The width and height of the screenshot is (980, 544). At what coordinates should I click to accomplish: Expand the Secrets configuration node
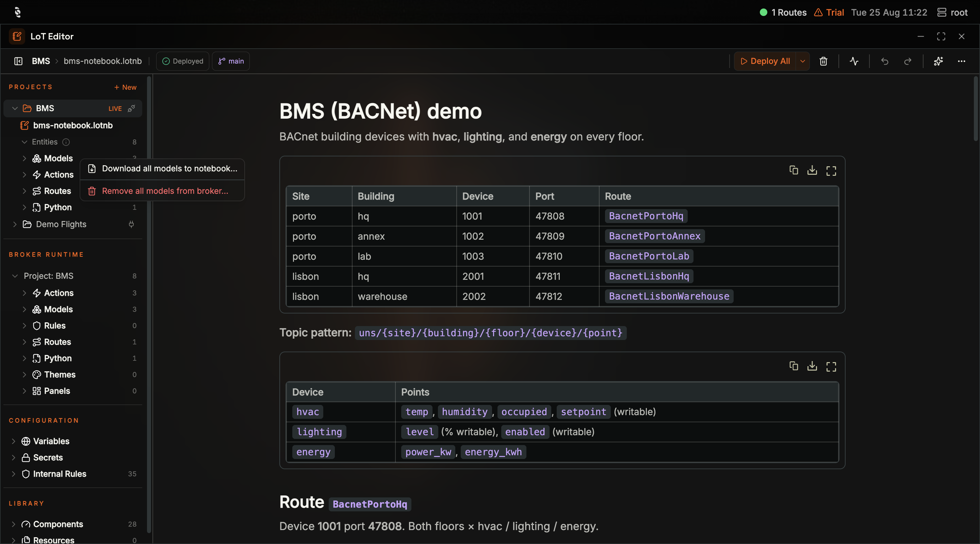(14, 458)
